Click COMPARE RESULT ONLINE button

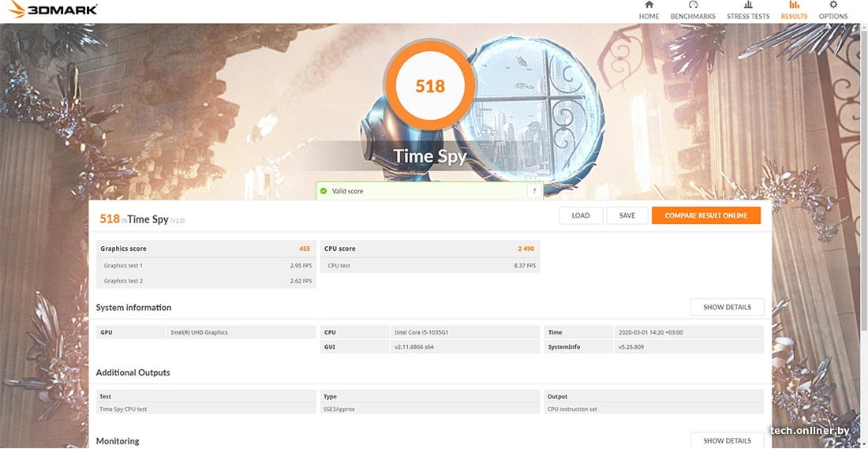pyautogui.click(x=705, y=215)
